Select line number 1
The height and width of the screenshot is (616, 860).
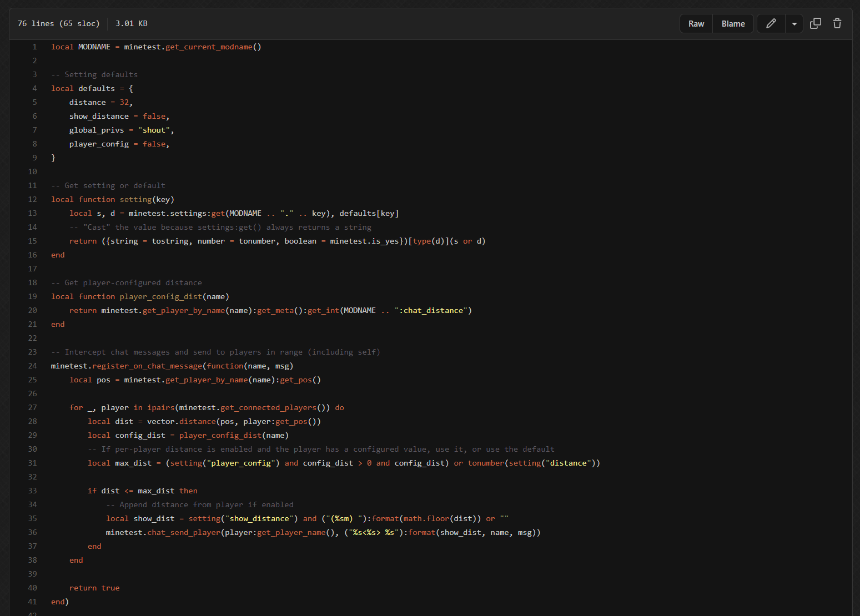pos(34,47)
